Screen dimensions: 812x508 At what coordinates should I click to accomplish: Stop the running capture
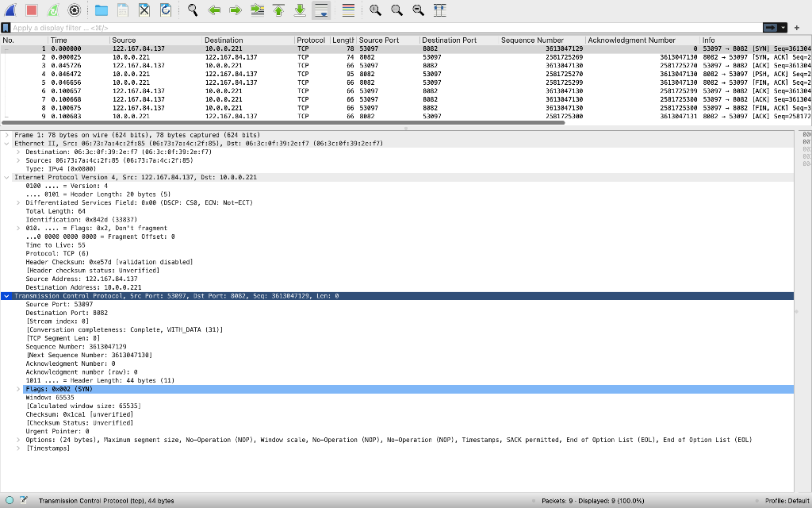click(x=30, y=10)
